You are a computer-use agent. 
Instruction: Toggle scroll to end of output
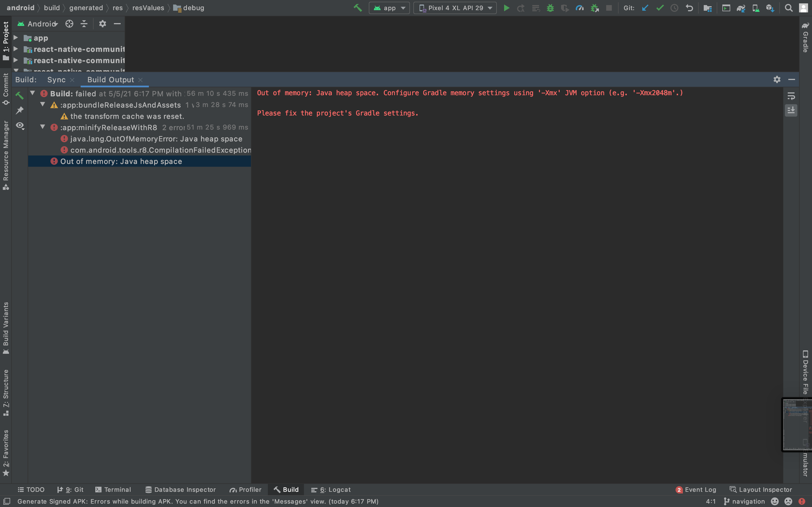[791, 110]
